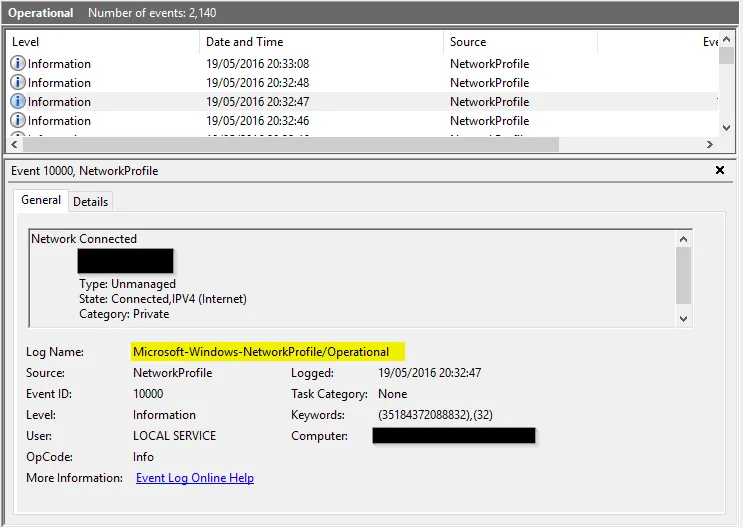
Task: Click Microsoft-Windows-NetworkProfile/Operational log name
Action: (261, 352)
